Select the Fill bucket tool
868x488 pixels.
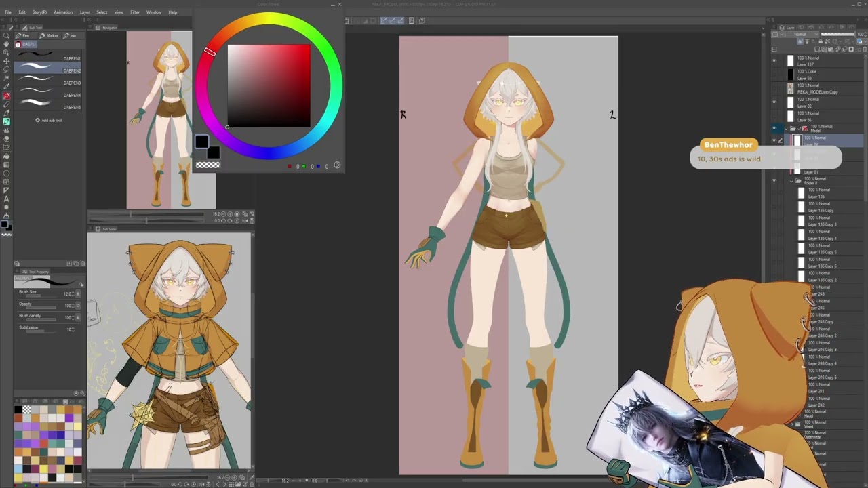click(x=6, y=157)
